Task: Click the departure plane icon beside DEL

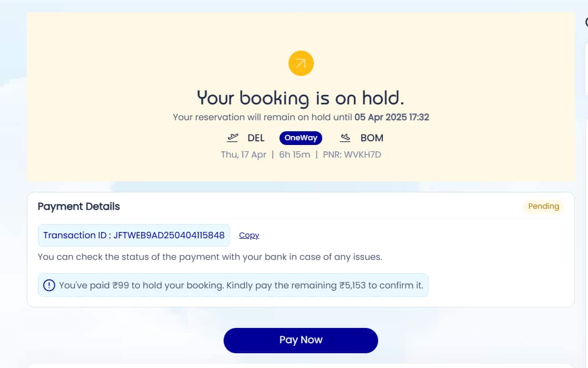Action: pos(233,138)
